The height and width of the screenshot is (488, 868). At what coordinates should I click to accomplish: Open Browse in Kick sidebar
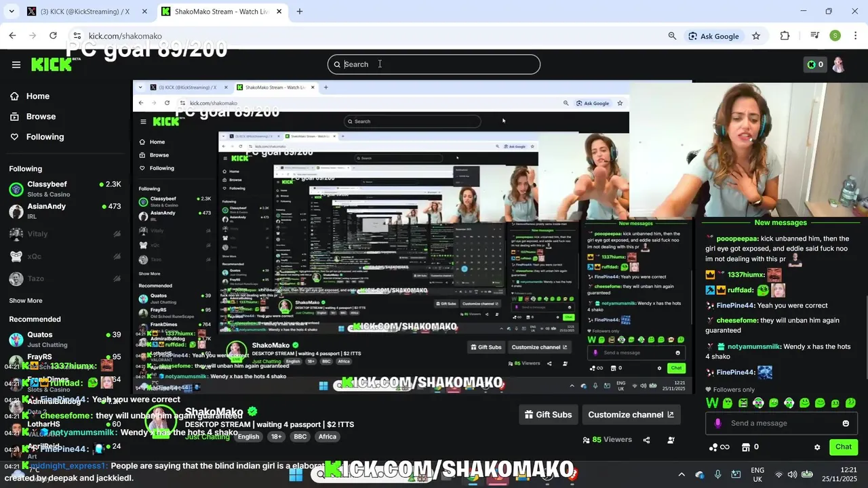[x=33, y=117]
